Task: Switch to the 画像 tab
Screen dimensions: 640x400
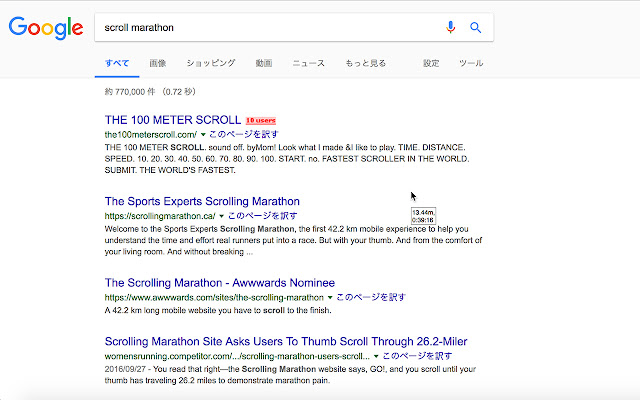Action: (x=158, y=63)
